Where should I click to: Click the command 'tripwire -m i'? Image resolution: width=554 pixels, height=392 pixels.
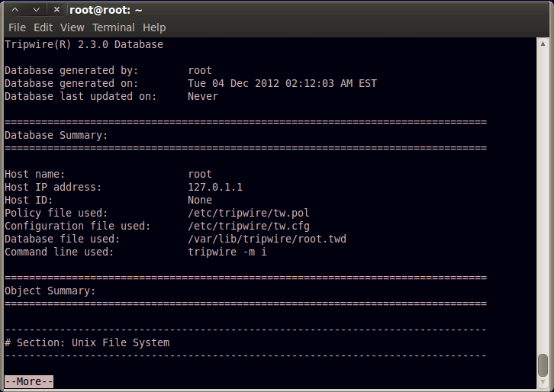pos(227,252)
